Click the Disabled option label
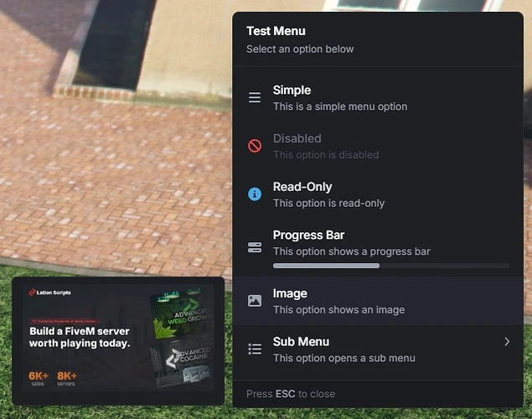Viewport: 532px width, 419px height. tap(297, 138)
